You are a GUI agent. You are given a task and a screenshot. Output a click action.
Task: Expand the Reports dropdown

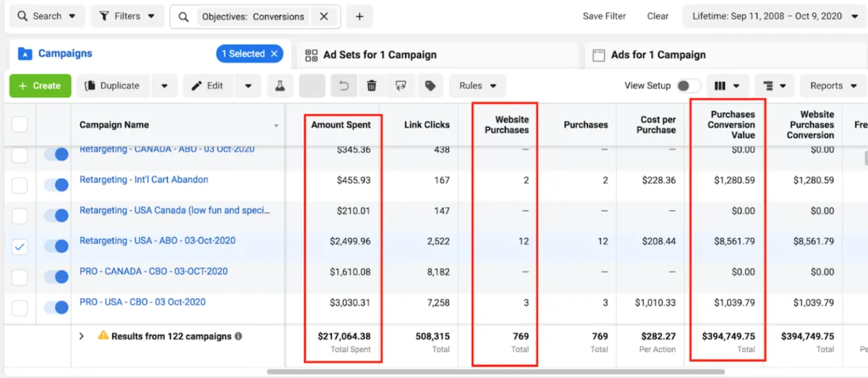[x=833, y=85]
